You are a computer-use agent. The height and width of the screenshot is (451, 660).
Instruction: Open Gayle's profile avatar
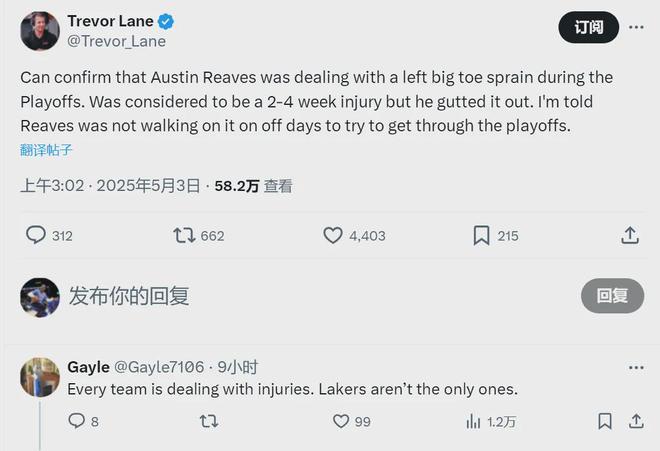40,377
